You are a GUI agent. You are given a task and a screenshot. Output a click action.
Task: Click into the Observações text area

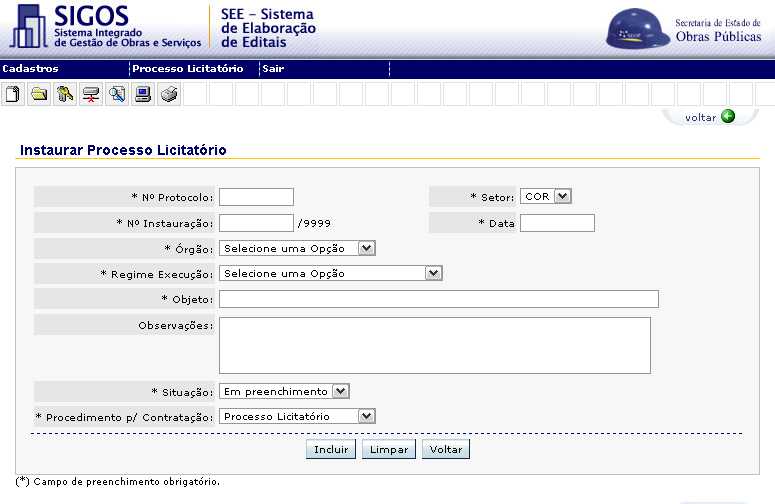click(x=434, y=345)
